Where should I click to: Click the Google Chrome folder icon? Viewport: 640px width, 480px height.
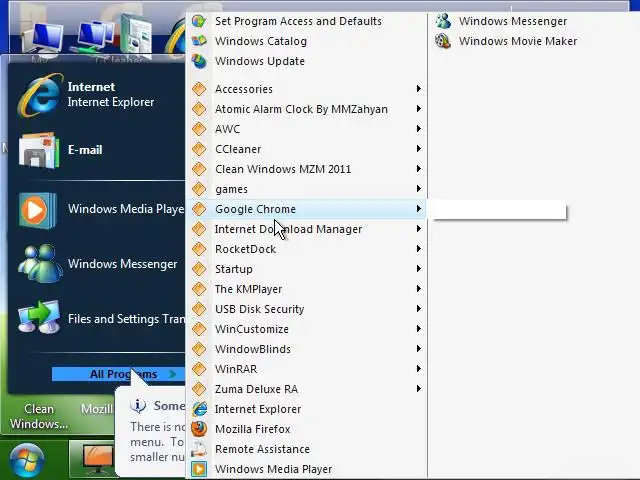tap(199, 209)
